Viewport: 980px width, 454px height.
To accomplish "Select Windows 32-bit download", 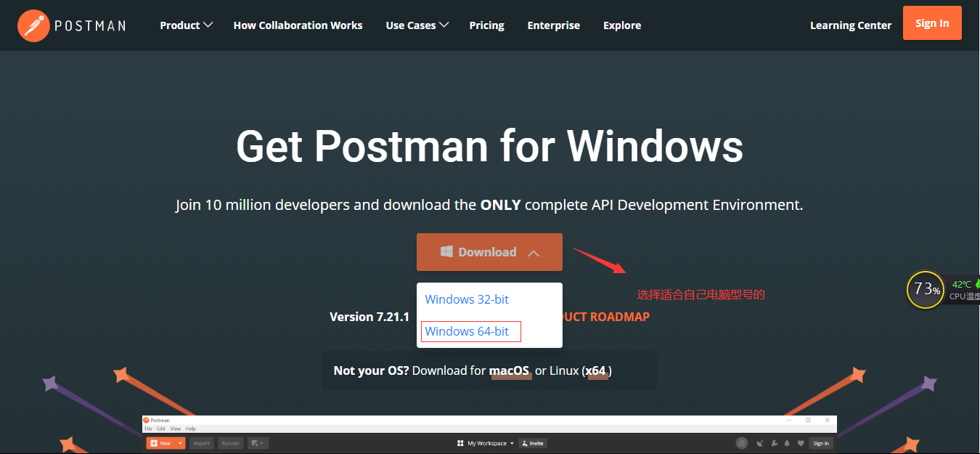I will [x=467, y=299].
